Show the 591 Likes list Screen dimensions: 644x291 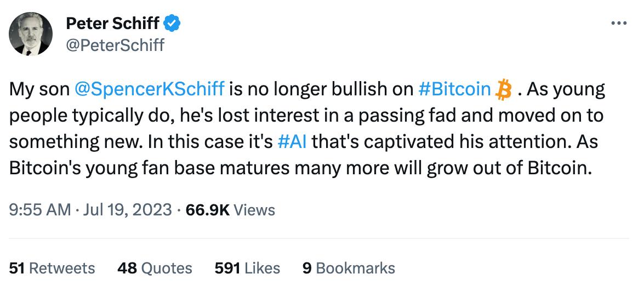[x=247, y=268]
